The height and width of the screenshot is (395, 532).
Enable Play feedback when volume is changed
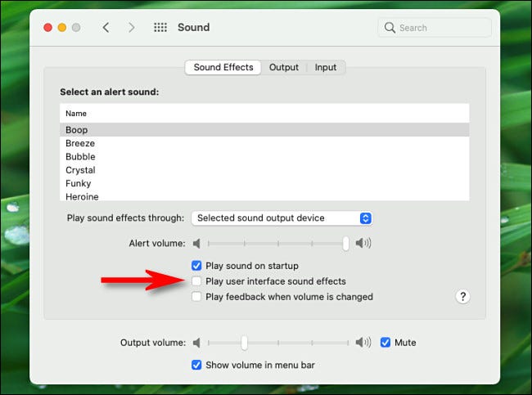point(196,297)
